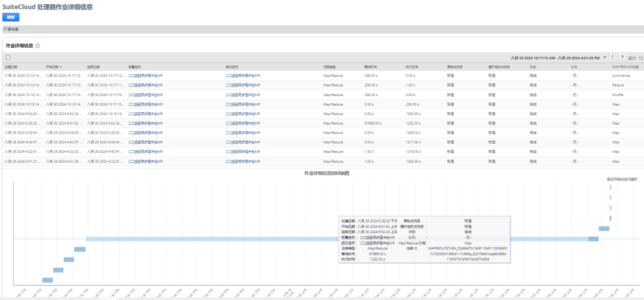Sort by the MAP/REDUCE 阶段 column header
The width and height of the screenshot is (644, 300).
[626, 67]
